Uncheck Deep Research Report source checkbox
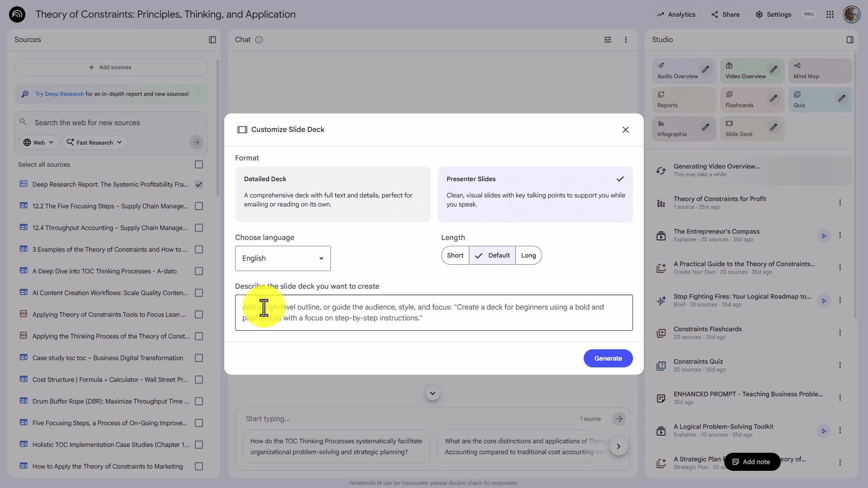 199,184
